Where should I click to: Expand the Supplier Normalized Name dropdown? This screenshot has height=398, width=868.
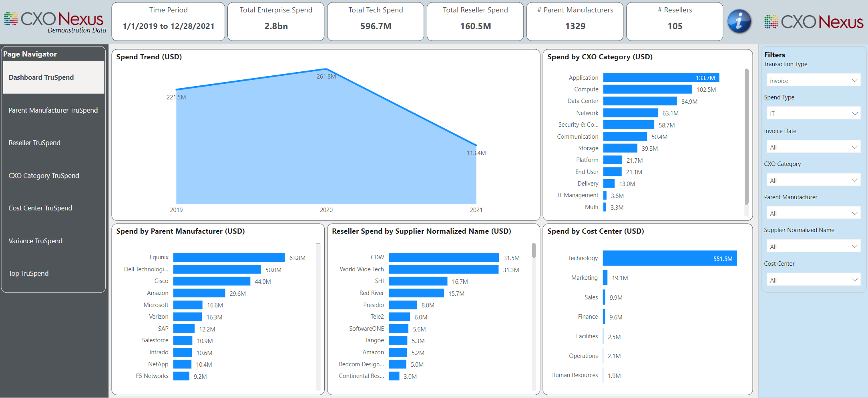813,246
